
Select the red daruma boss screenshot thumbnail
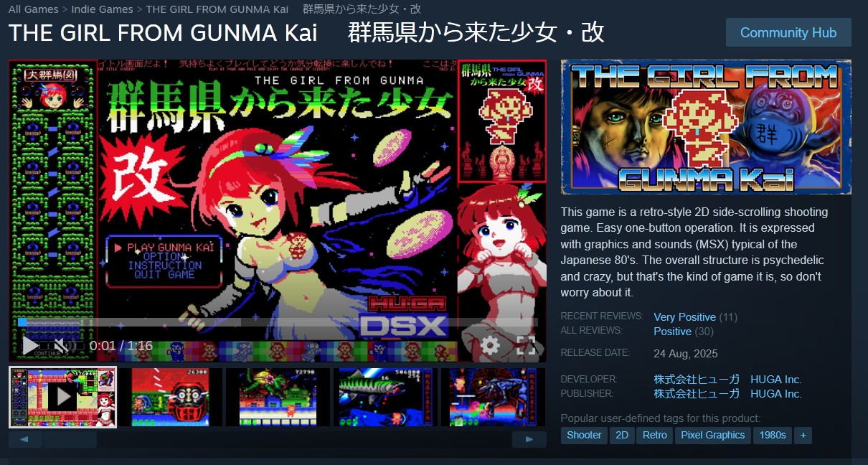170,398
